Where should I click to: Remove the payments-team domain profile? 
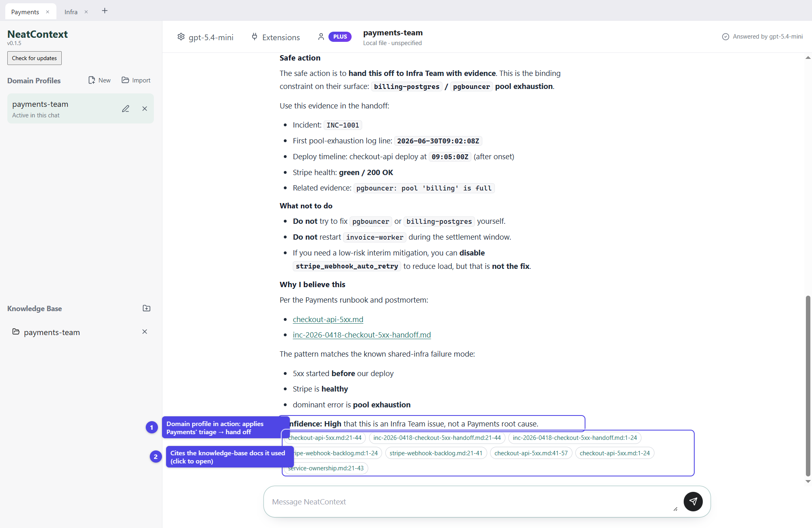coord(145,109)
